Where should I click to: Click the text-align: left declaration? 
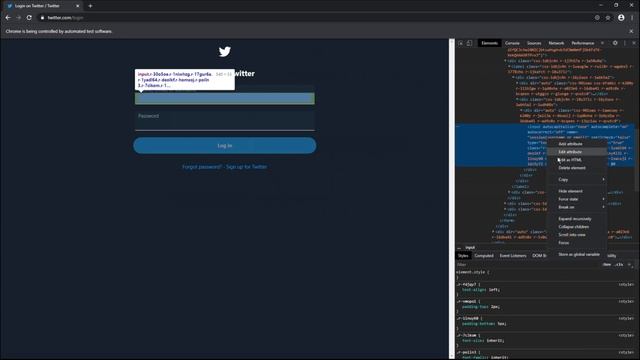click(x=481, y=290)
